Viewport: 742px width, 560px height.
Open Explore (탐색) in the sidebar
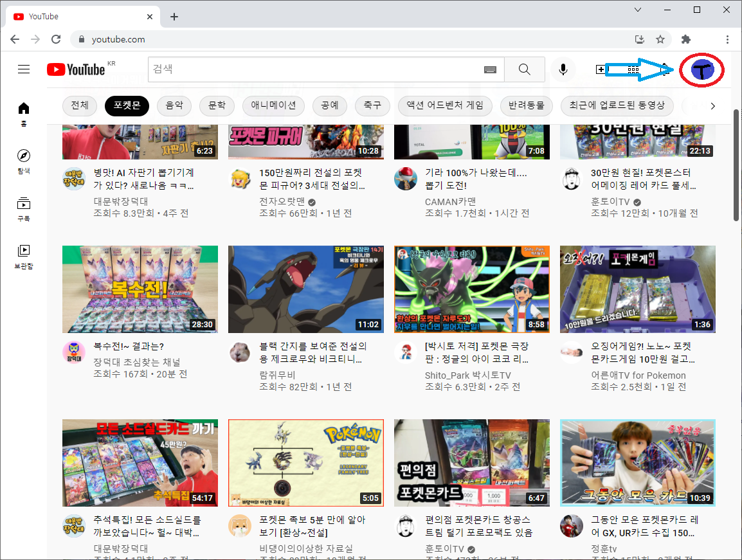tap(24, 161)
